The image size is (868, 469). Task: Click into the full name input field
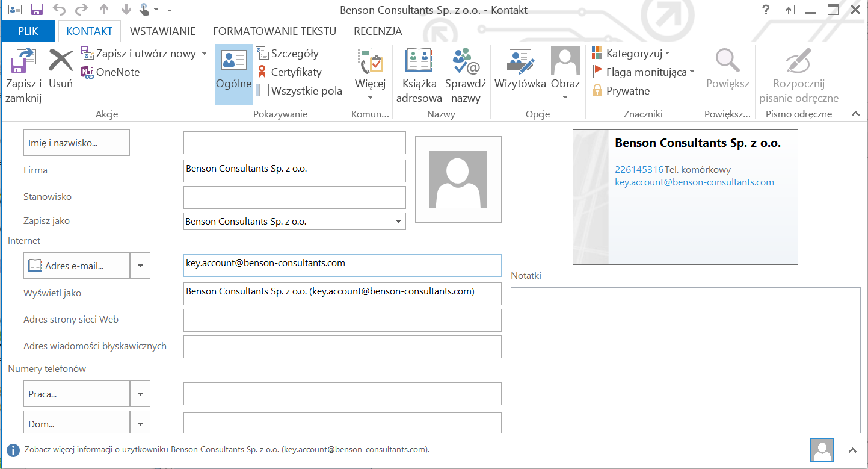[x=295, y=143]
